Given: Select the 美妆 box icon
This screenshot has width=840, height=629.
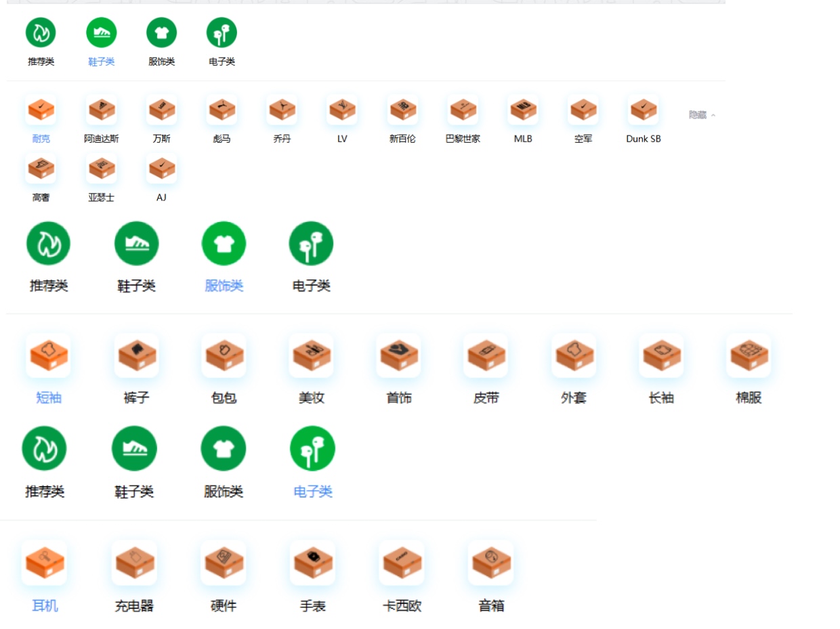Looking at the screenshot, I should point(311,355).
